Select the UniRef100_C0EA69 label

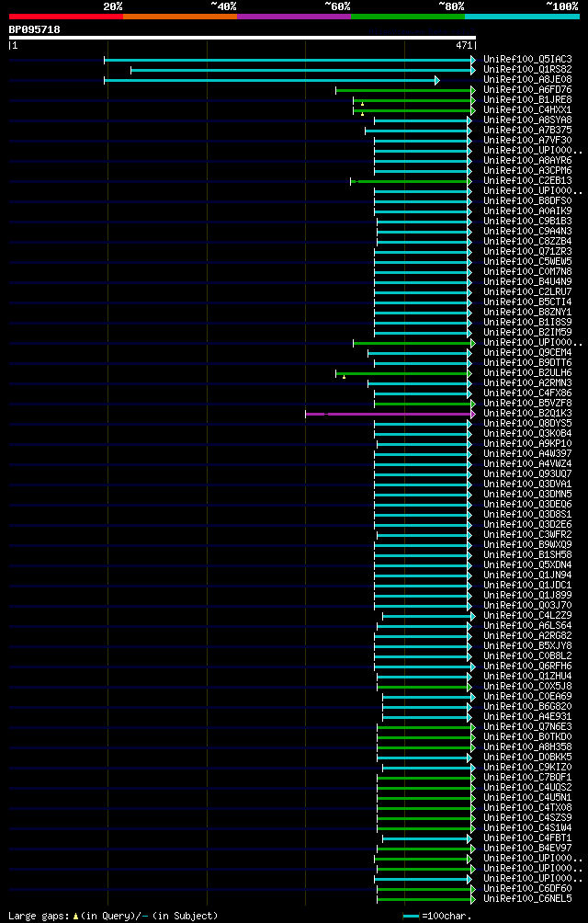[527, 696]
